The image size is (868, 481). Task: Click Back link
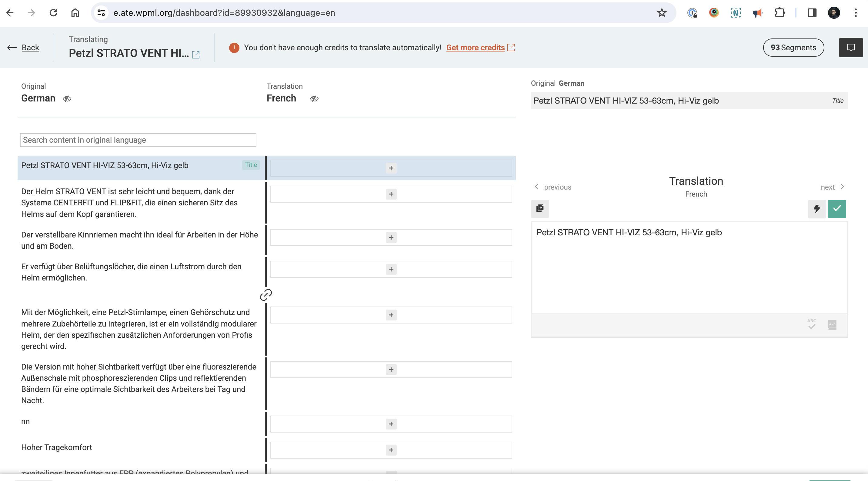(x=30, y=48)
